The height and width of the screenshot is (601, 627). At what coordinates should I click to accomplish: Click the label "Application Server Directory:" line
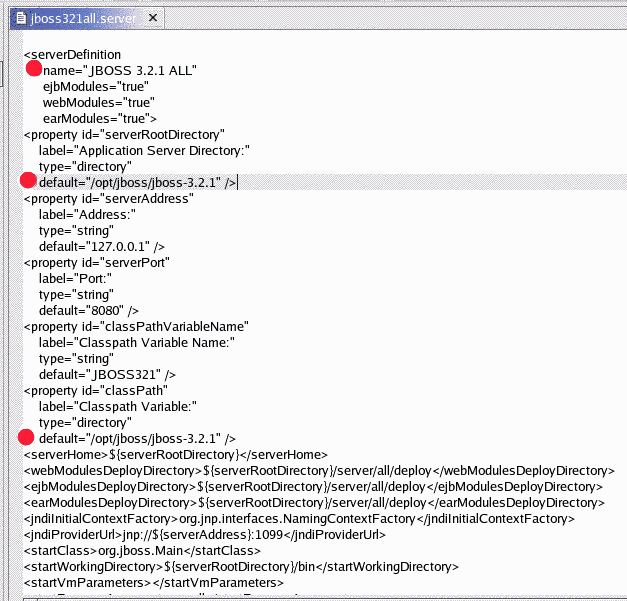[143, 150]
